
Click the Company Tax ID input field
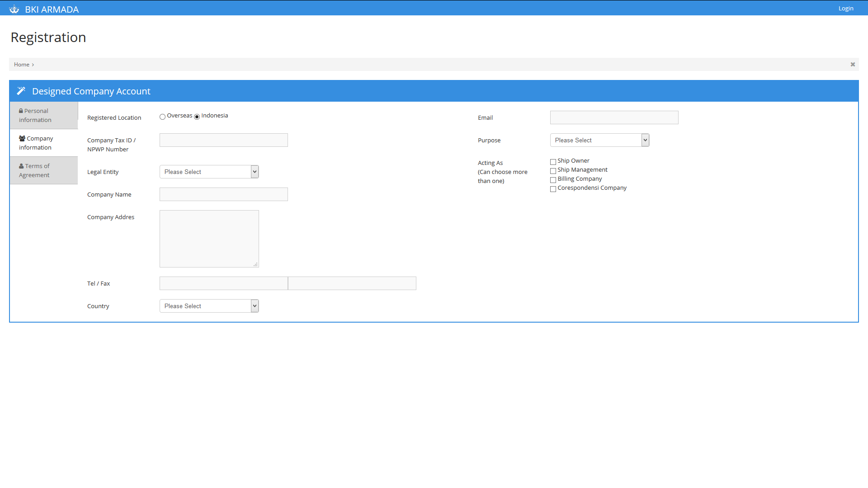pyautogui.click(x=223, y=140)
